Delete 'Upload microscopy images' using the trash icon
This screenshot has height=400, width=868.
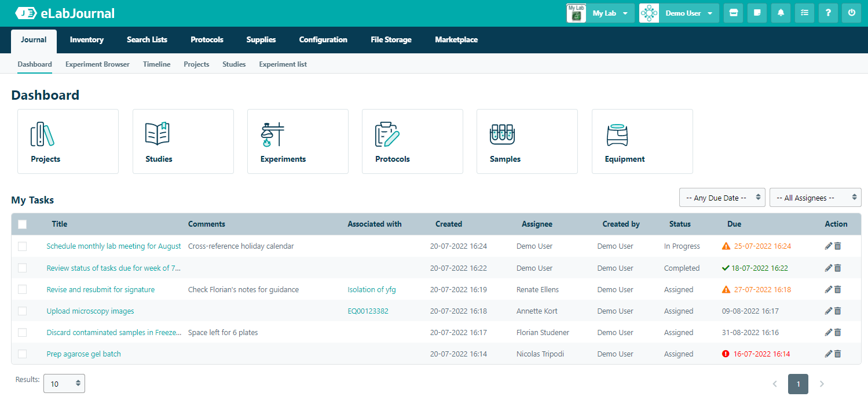pyautogui.click(x=838, y=311)
